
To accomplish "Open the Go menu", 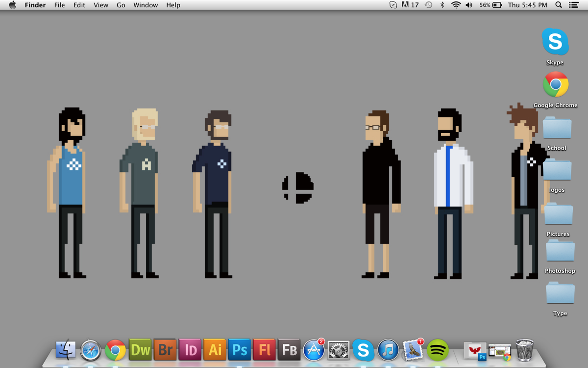I will (121, 5).
